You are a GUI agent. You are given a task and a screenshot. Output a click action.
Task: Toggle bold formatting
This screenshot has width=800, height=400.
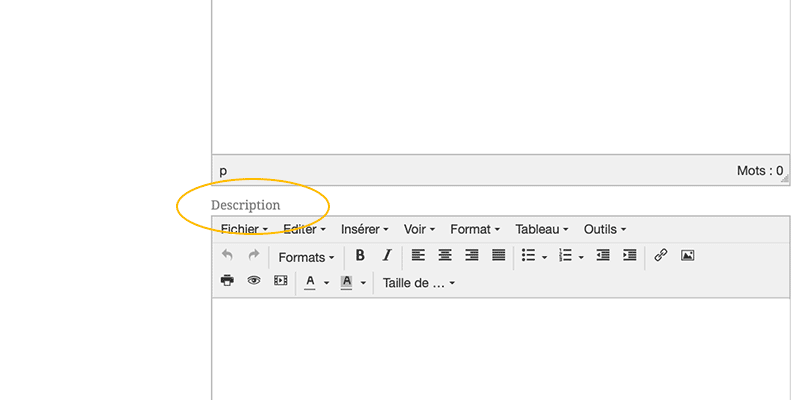[x=360, y=256]
